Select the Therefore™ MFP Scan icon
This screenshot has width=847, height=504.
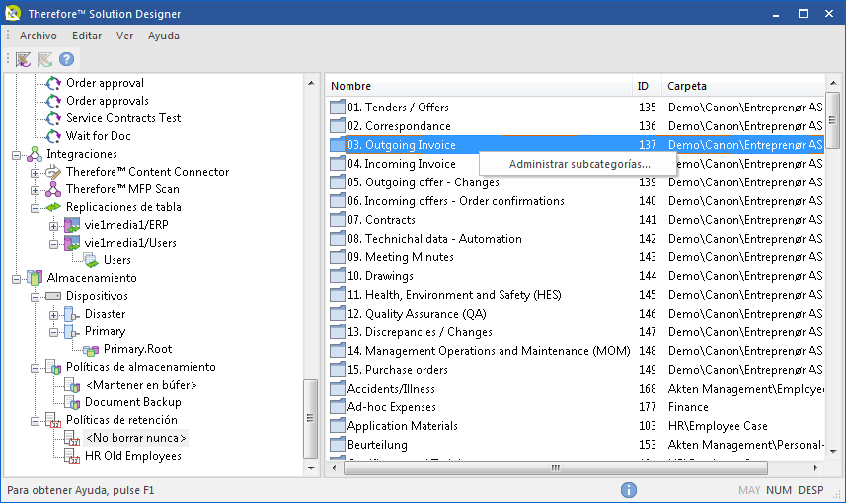point(53,189)
